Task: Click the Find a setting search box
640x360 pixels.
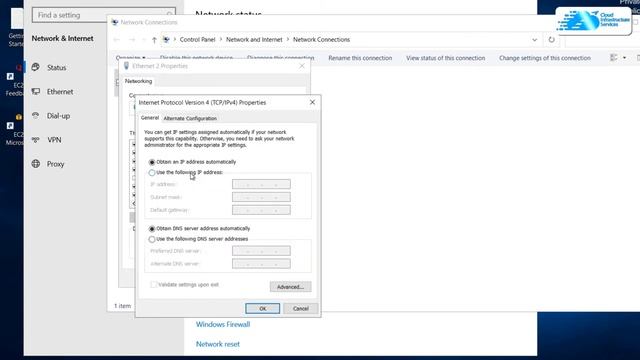Action: pos(104,15)
